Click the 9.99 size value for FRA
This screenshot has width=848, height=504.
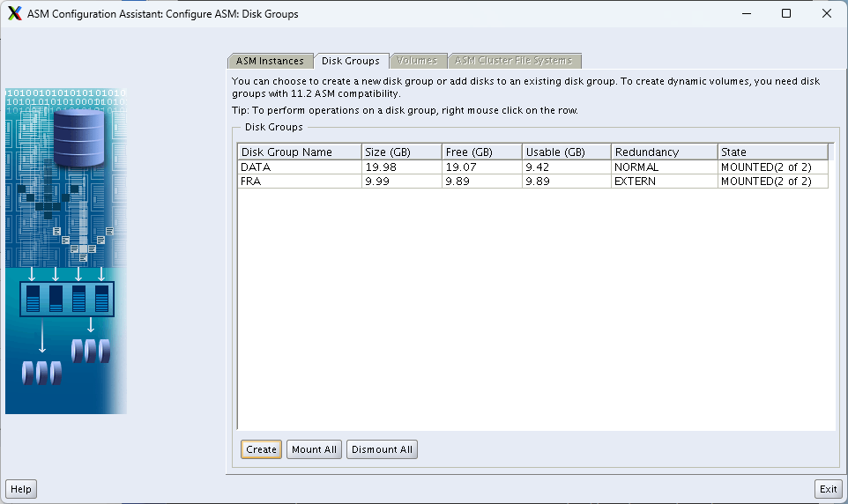point(377,182)
